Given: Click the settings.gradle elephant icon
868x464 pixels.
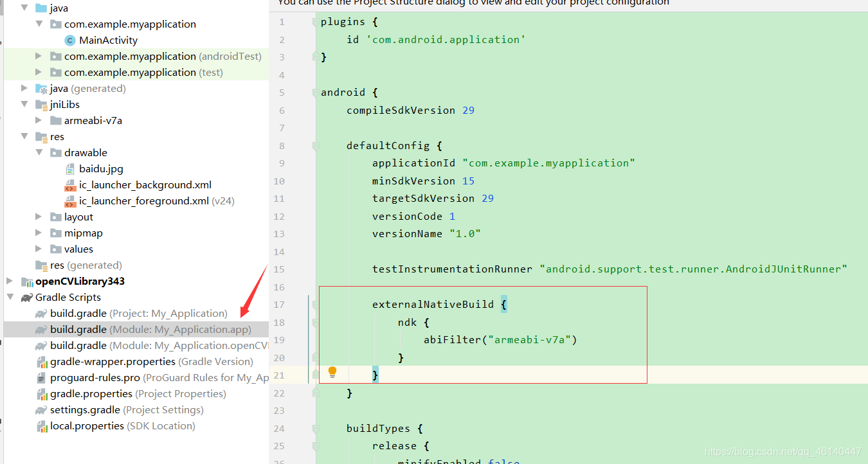Looking at the screenshot, I should point(42,410).
